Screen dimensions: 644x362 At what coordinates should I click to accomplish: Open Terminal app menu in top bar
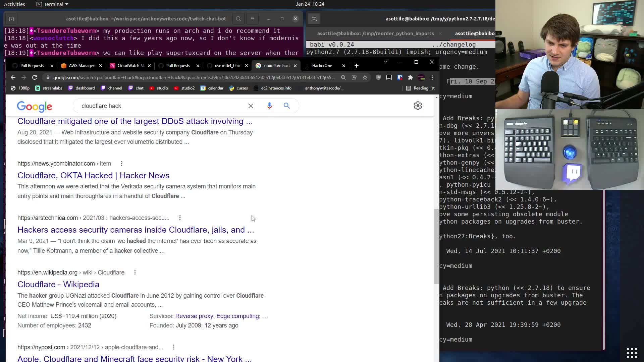52,4
